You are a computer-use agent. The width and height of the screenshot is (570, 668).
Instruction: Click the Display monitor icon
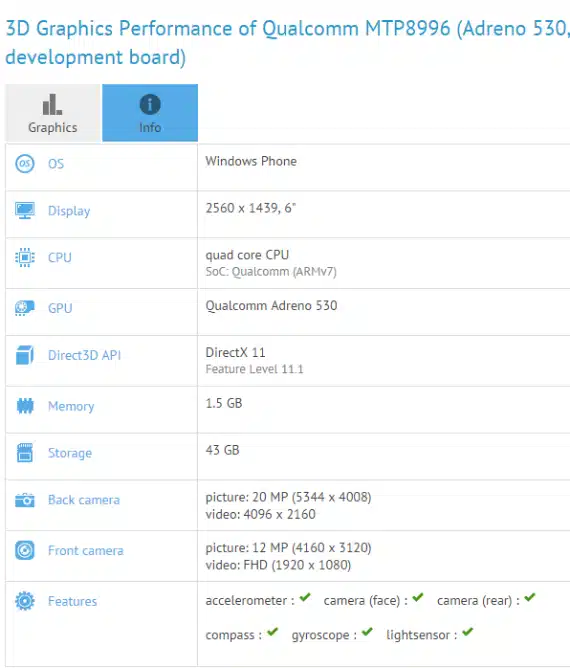click(25, 210)
